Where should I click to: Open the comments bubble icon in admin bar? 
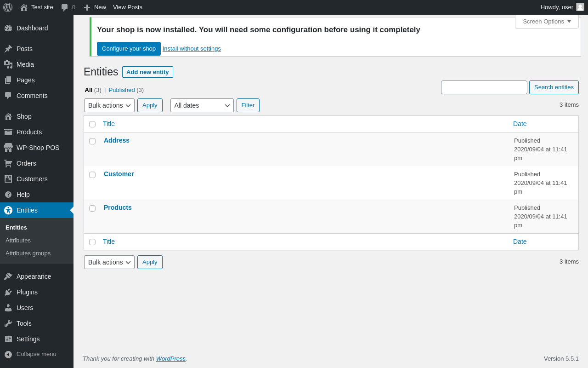coord(65,7)
